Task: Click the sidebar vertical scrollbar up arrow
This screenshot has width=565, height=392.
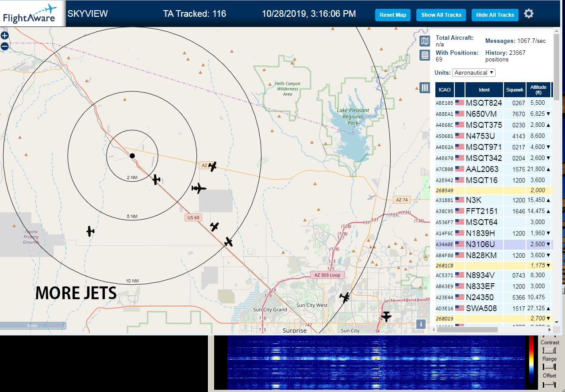Action: (557, 31)
